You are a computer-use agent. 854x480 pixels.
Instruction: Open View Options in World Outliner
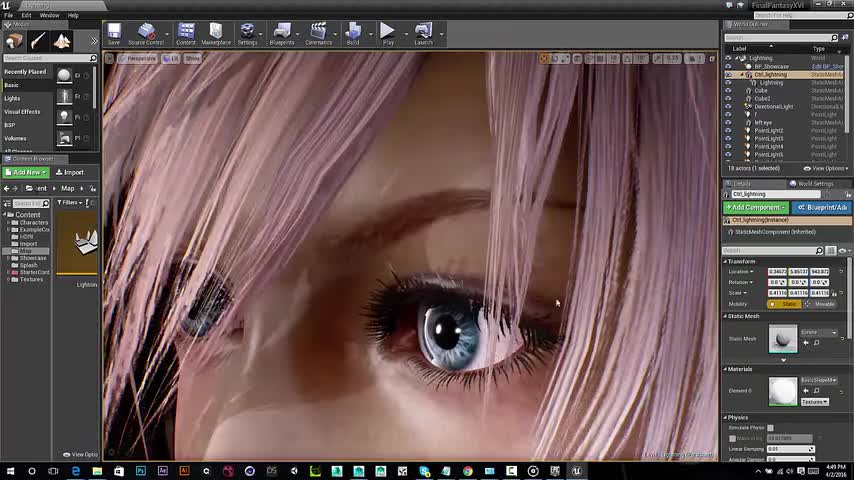click(x=826, y=169)
